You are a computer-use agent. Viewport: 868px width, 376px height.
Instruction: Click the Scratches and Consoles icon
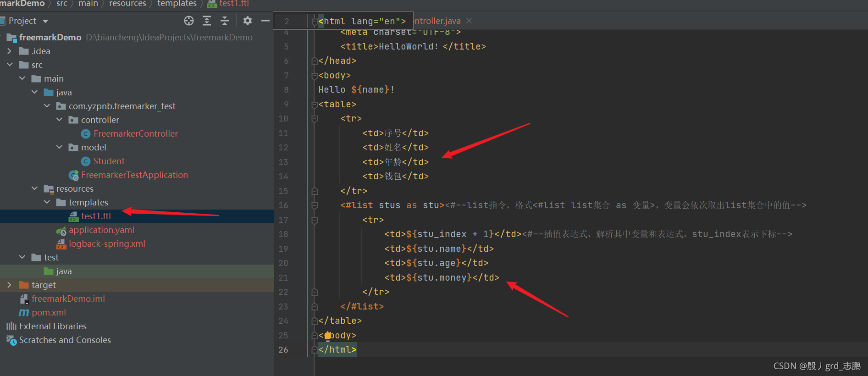[11, 340]
